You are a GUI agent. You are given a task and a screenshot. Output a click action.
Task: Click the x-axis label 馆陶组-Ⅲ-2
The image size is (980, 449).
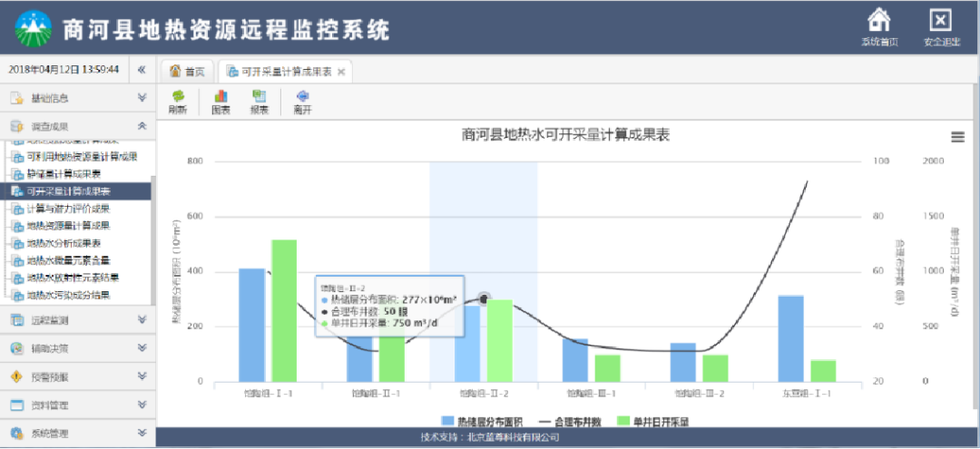pos(700,394)
